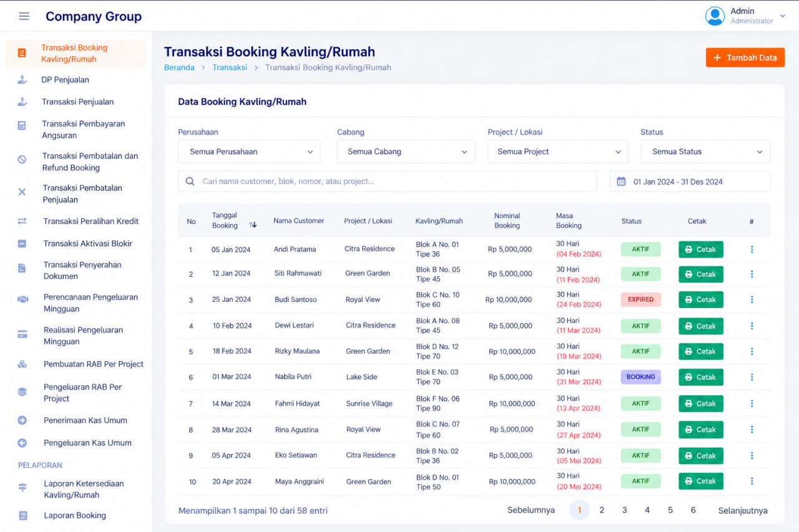
Task: Click Selanjutnya pagination link
Action: pyautogui.click(x=743, y=510)
